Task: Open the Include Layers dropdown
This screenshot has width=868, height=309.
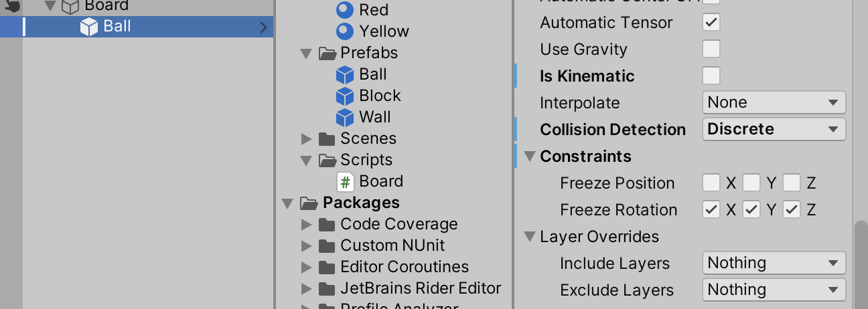Action: [x=774, y=263]
